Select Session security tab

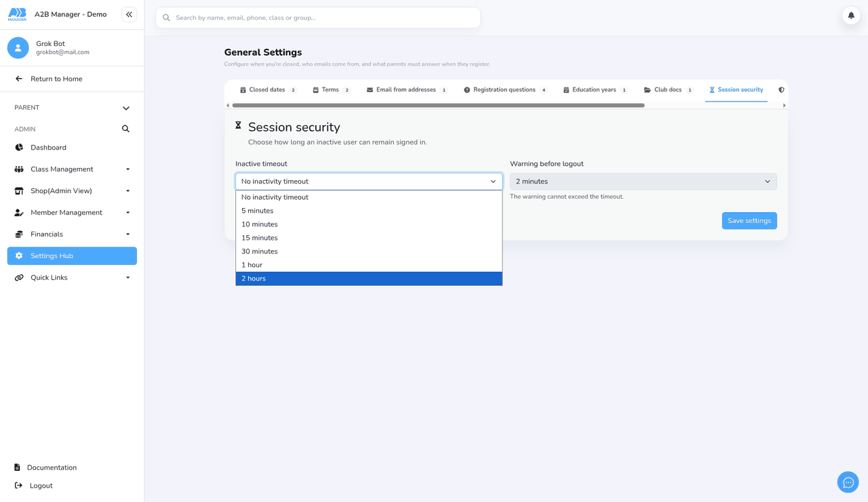(736, 89)
